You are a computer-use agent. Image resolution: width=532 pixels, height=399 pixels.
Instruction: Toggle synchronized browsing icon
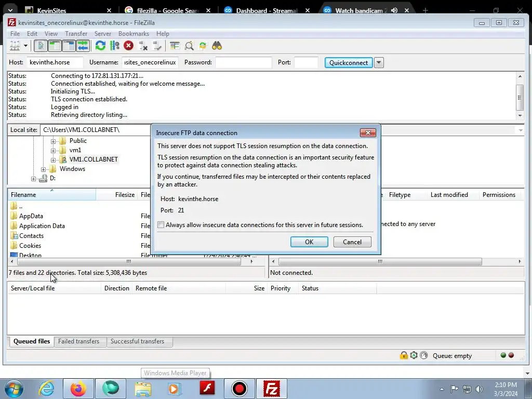(203, 46)
